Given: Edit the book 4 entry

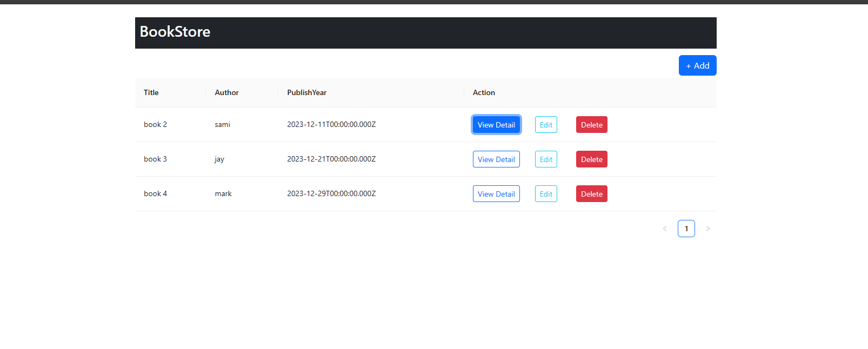Looking at the screenshot, I should coord(546,194).
